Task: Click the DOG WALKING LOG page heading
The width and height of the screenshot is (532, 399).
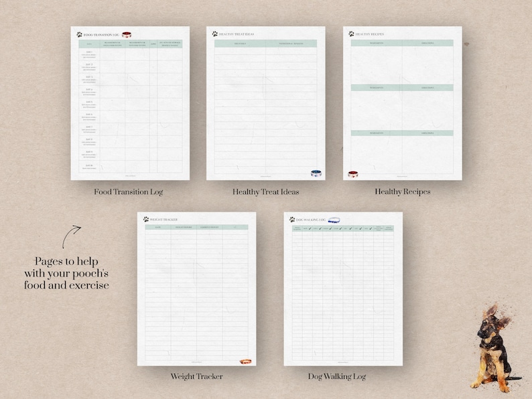Action: (311, 220)
